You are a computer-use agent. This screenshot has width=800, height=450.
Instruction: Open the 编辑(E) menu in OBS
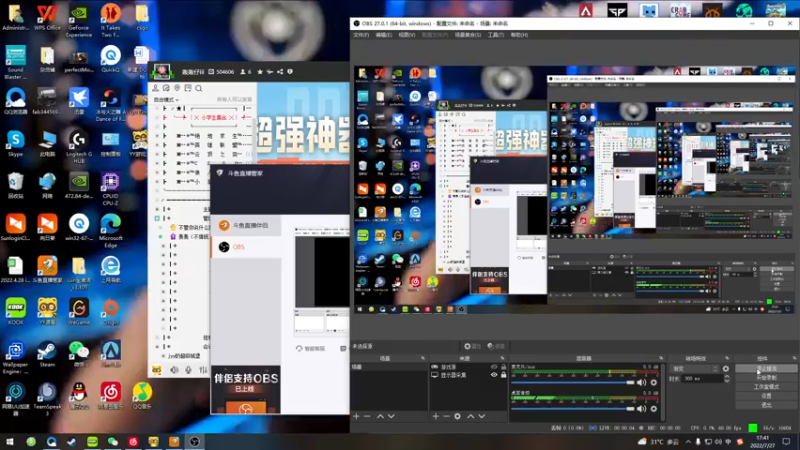click(384, 35)
